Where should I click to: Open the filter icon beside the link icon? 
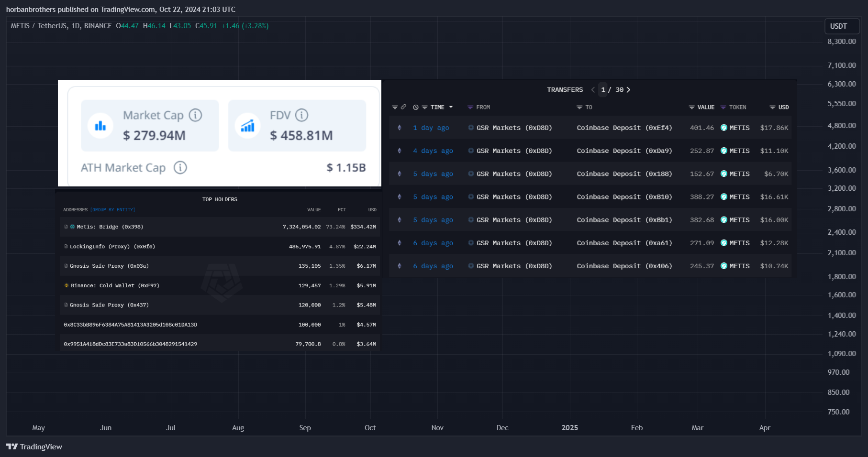point(395,108)
